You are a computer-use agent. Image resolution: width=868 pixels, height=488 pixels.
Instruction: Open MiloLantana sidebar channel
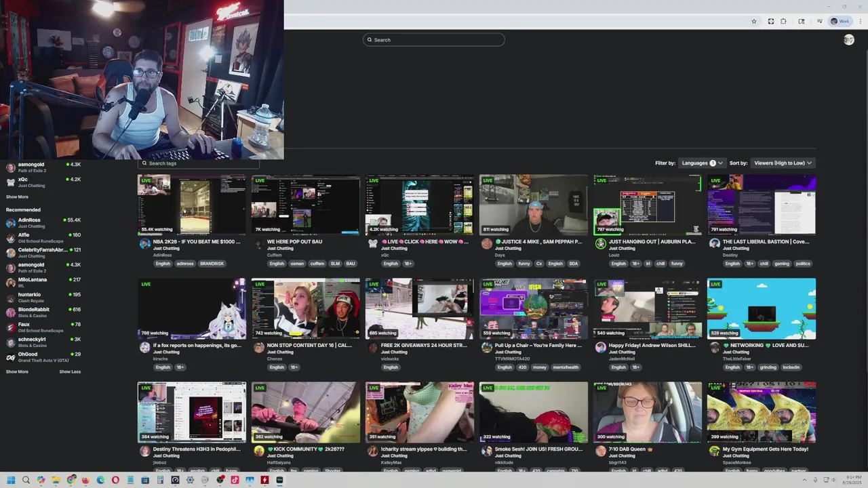point(43,283)
